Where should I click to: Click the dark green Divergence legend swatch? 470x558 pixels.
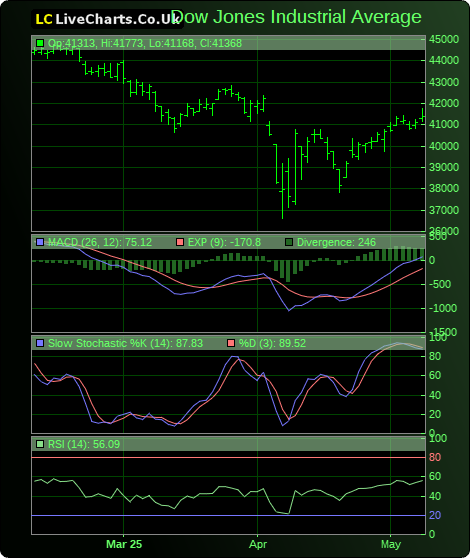click(x=289, y=242)
